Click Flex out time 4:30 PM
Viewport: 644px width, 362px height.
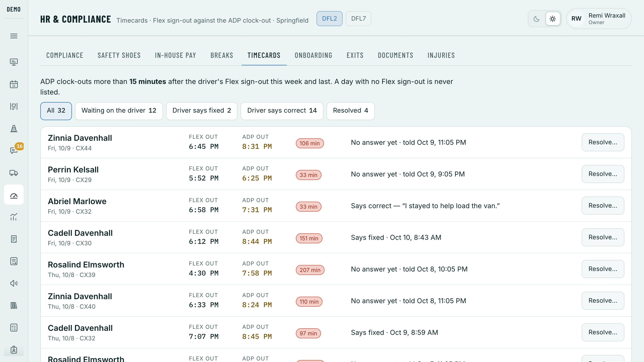[204, 273]
